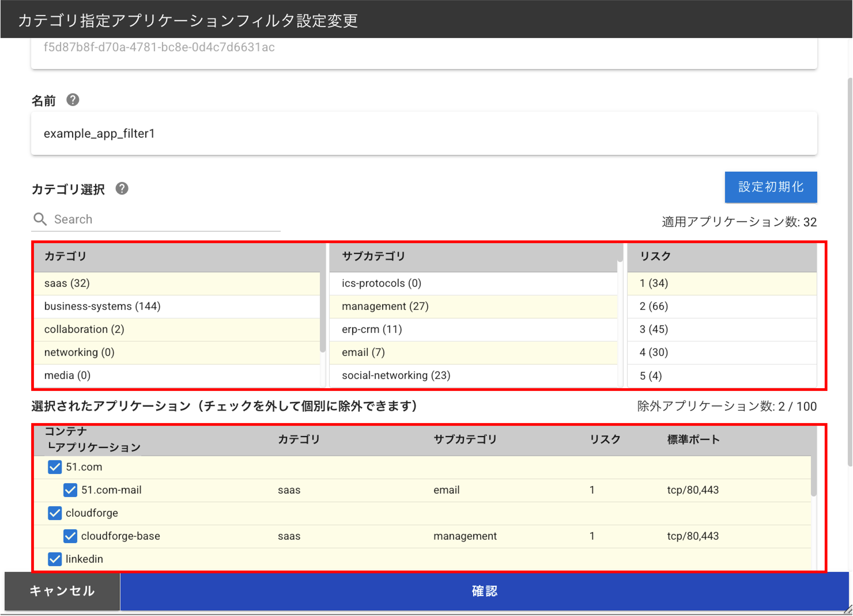Select the ics-protocols (0) subcategory

pos(473,283)
